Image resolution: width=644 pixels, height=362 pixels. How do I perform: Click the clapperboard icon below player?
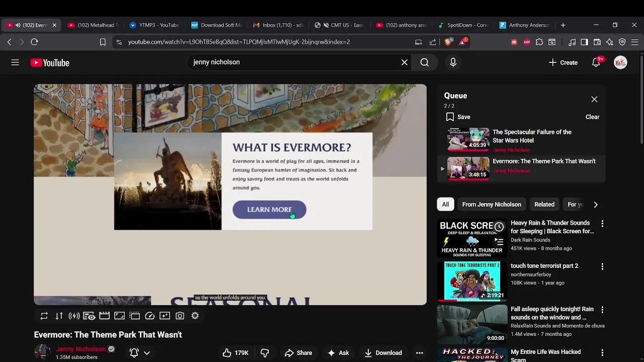click(x=104, y=316)
